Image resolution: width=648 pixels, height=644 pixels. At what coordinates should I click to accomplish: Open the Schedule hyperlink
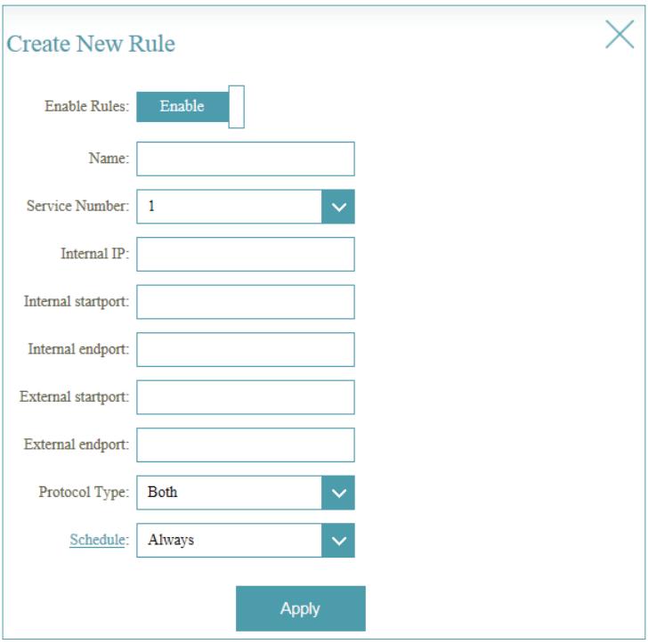(96, 540)
